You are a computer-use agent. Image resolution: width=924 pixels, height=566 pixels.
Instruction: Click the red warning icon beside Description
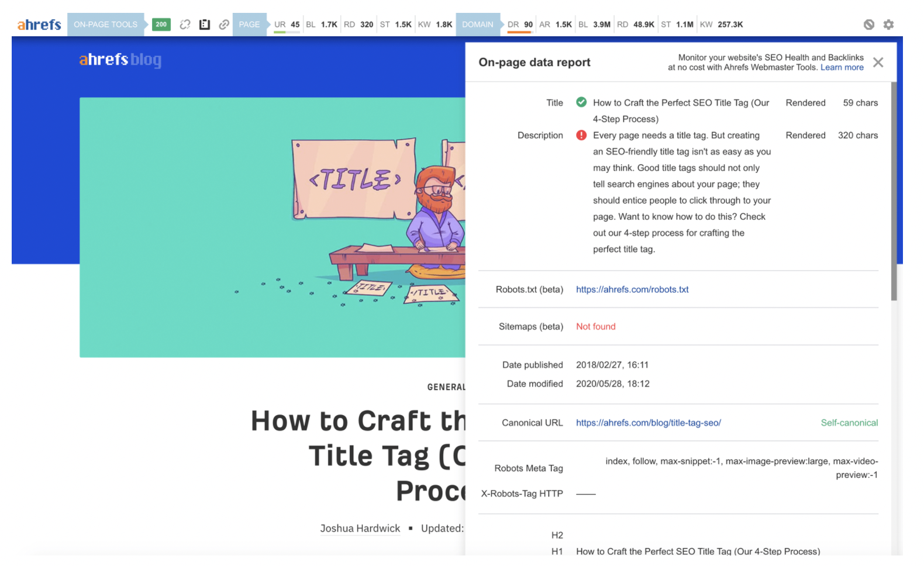click(581, 135)
